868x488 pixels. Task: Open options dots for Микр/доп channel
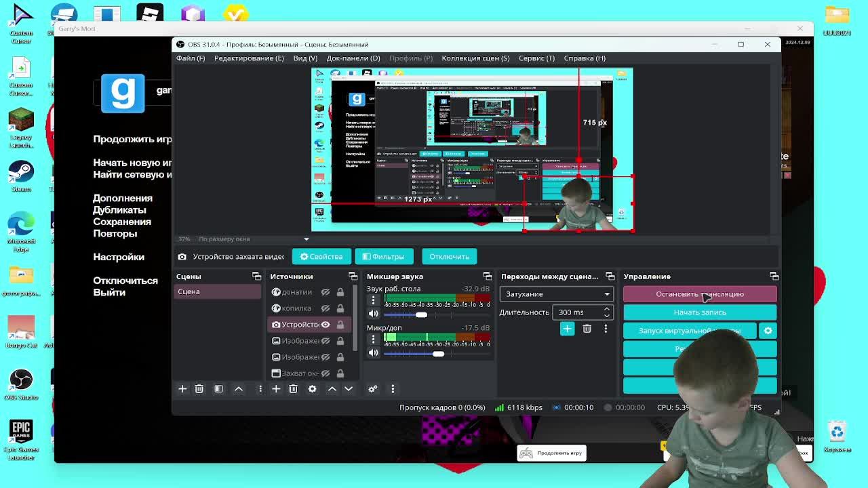pyautogui.click(x=373, y=339)
